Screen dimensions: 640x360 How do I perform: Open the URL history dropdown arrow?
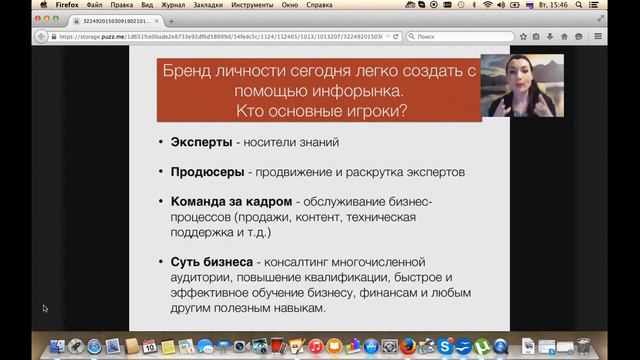pyautogui.click(x=387, y=36)
